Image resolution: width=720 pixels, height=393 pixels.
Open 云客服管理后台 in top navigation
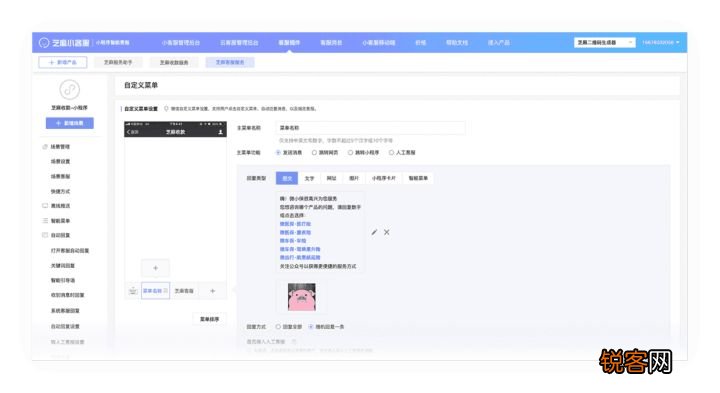point(239,43)
